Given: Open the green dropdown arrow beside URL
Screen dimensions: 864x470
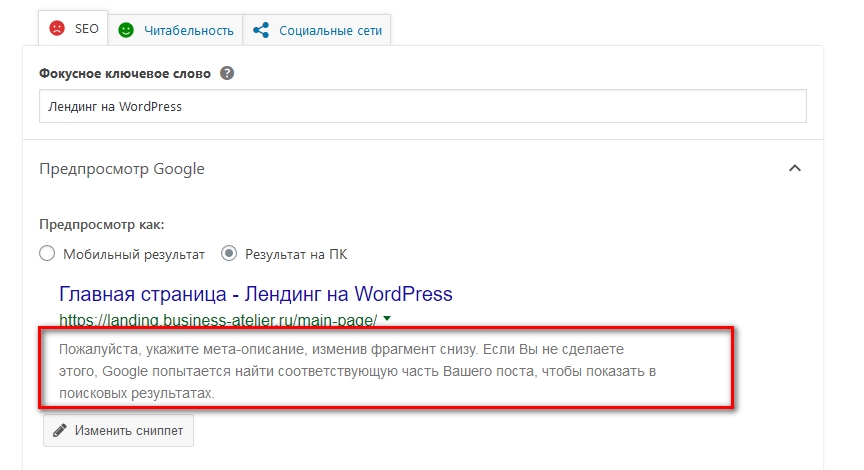Looking at the screenshot, I should [x=387, y=318].
